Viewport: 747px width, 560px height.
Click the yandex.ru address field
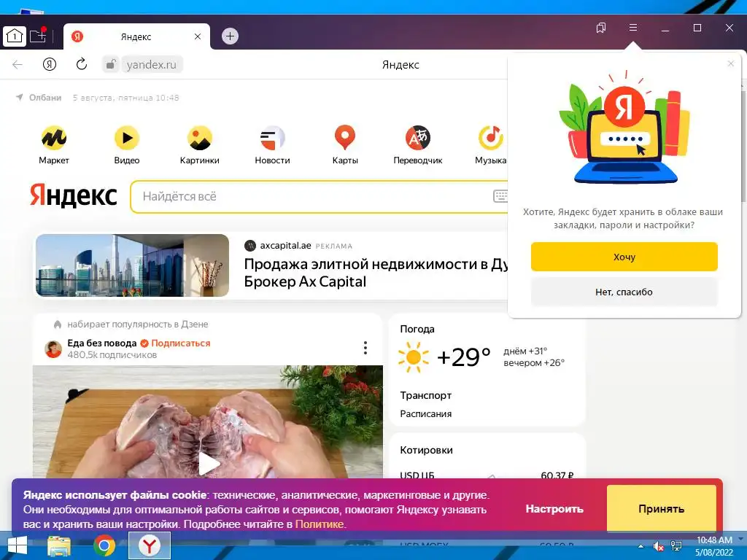[152, 64]
